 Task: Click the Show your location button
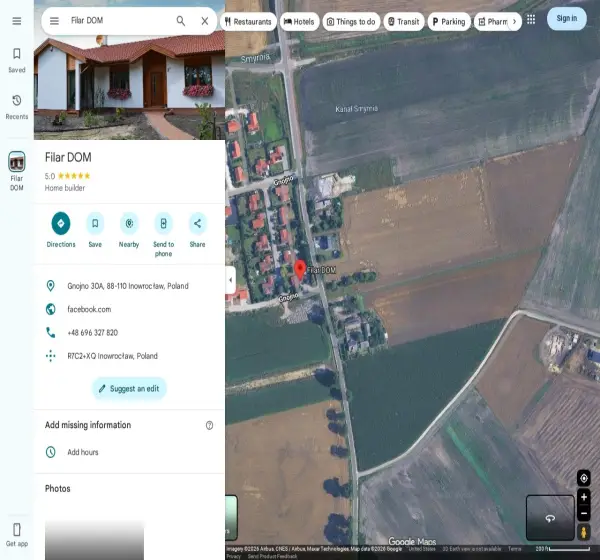coord(584,478)
